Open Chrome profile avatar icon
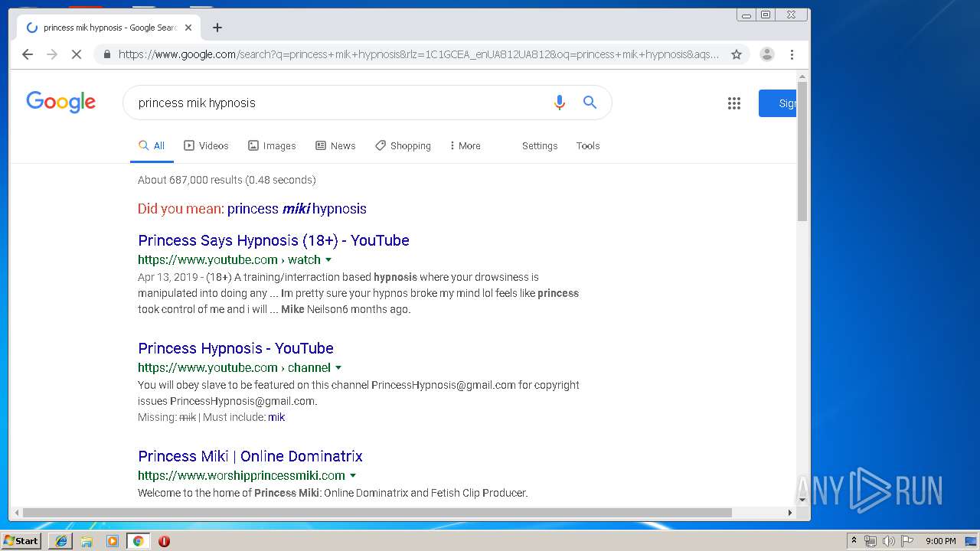 point(766,54)
